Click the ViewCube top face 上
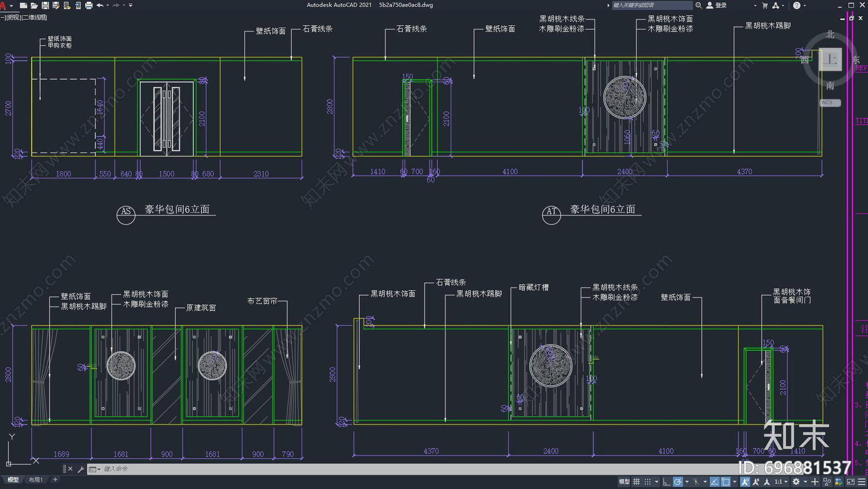The image size is (868, 489). pyautogui.click(x=831, y=60)
